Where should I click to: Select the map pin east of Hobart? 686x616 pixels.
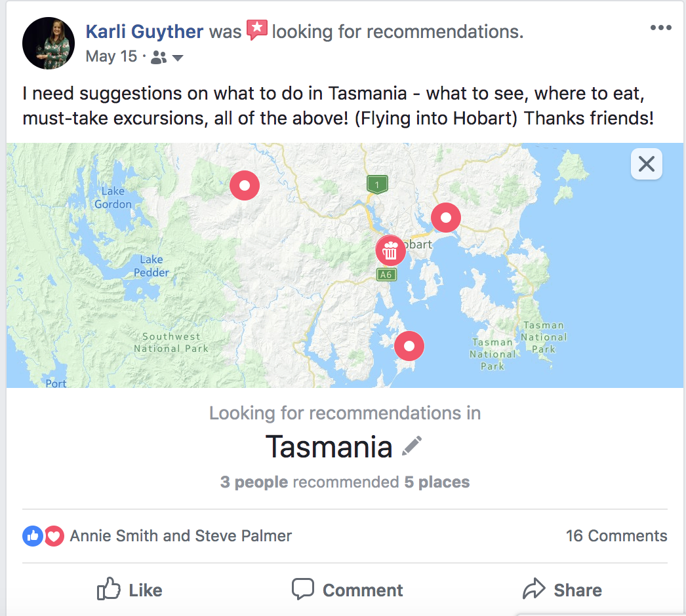446,218
